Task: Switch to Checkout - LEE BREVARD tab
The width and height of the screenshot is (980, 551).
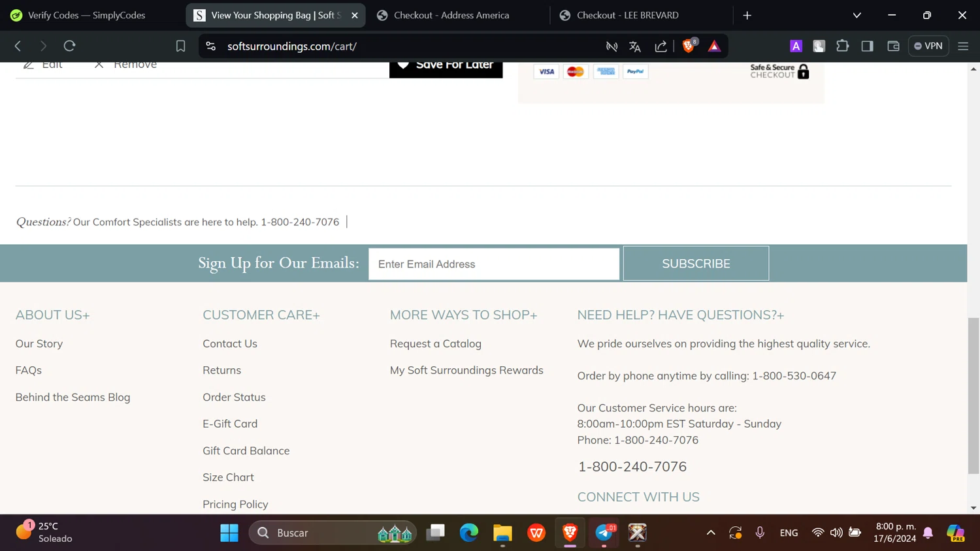Action: click(640, 15)
